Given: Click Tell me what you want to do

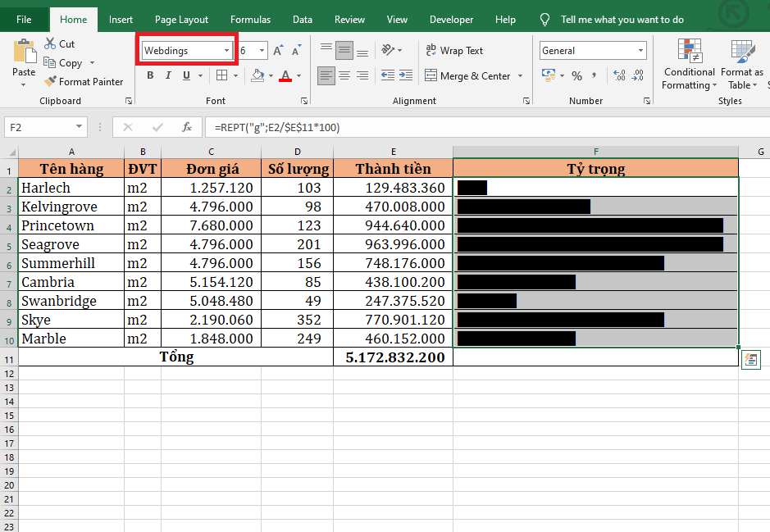Looking at the screenshot, I should coord(622,20).
